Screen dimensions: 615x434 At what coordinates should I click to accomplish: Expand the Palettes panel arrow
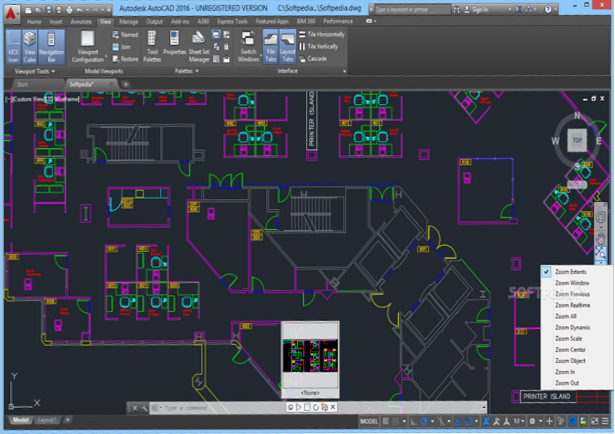click(x=198, y=71)
